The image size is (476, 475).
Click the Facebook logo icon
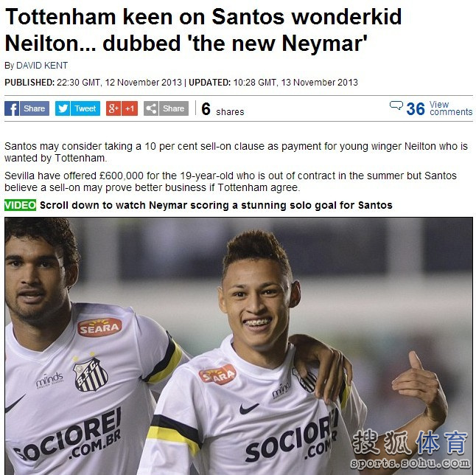coord(12,108)
